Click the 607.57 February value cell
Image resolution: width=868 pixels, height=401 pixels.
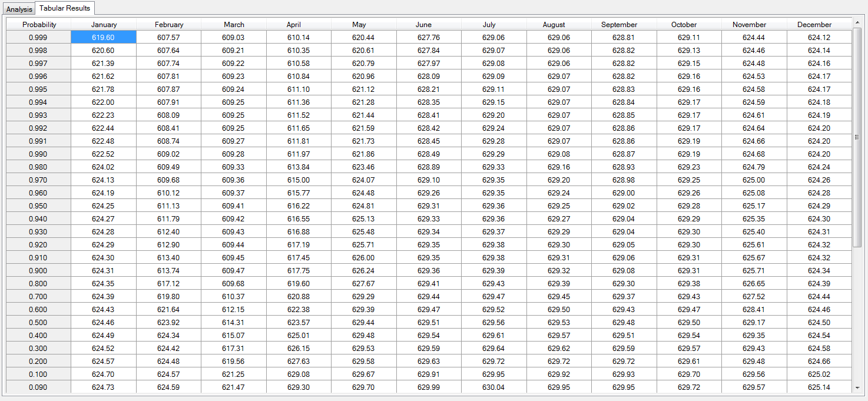(x=169, y=37)
